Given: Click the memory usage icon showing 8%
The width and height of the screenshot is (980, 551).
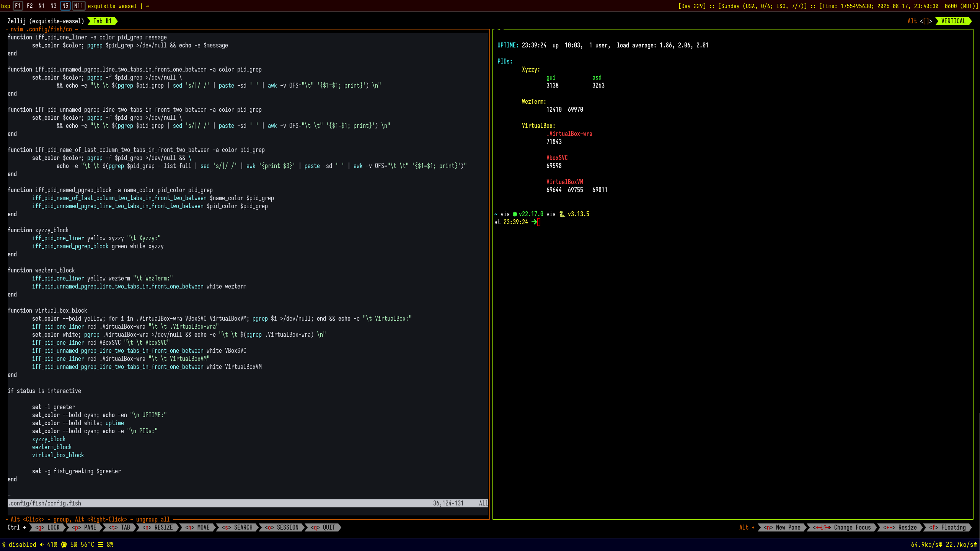Looking at the screenshot, I should pos(101,544).
